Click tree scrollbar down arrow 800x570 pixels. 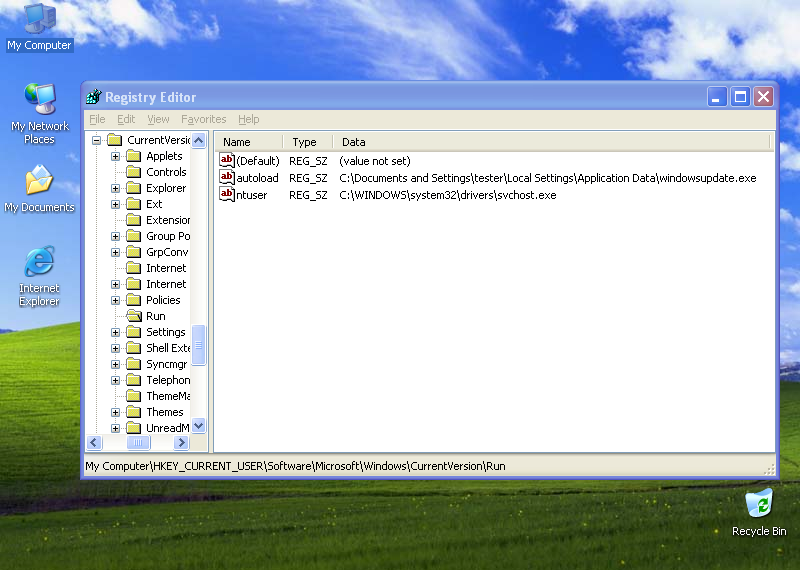pyautogui.click(x=198, y=425)
